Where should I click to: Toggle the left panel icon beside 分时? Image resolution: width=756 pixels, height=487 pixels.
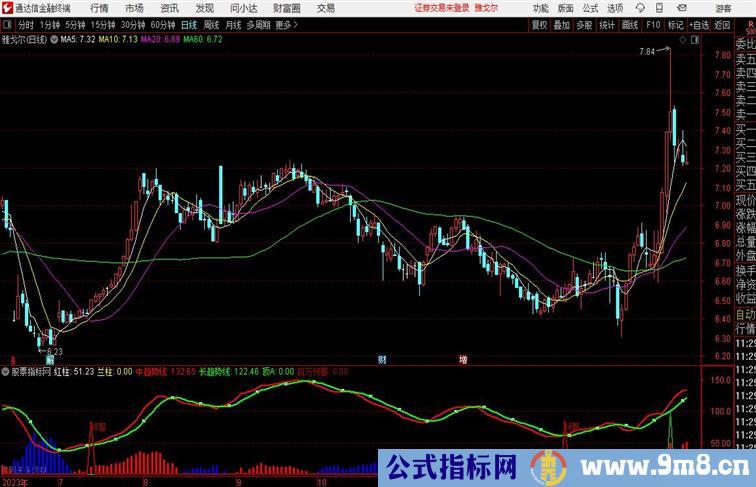(x=8, y=25)
